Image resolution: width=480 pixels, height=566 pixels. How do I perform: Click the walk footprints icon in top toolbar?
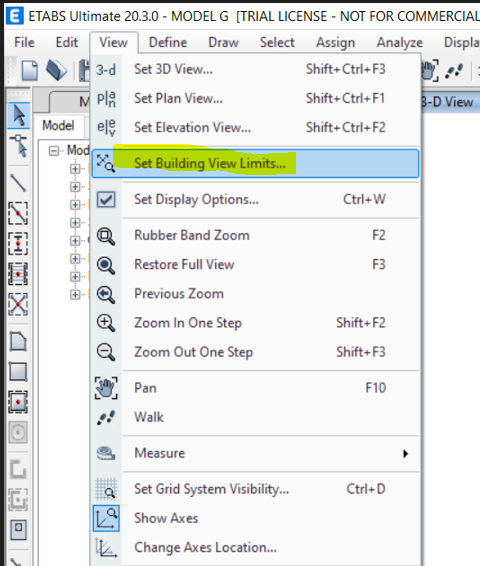point(454,71)
